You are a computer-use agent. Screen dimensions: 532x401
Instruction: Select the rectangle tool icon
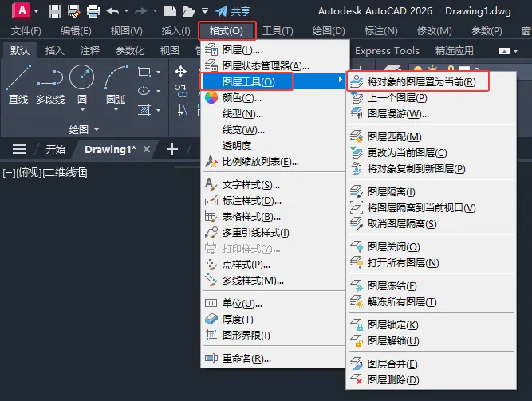(x=144, y=72)
